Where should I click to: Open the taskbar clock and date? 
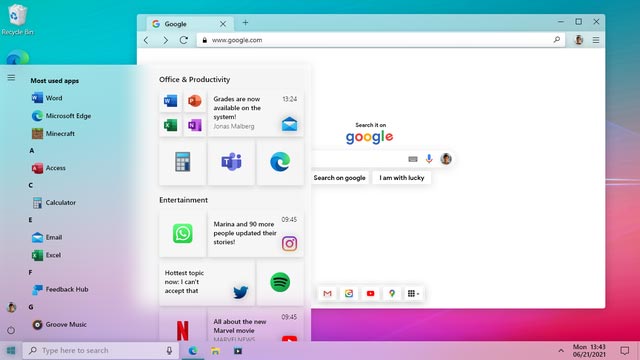589,351
